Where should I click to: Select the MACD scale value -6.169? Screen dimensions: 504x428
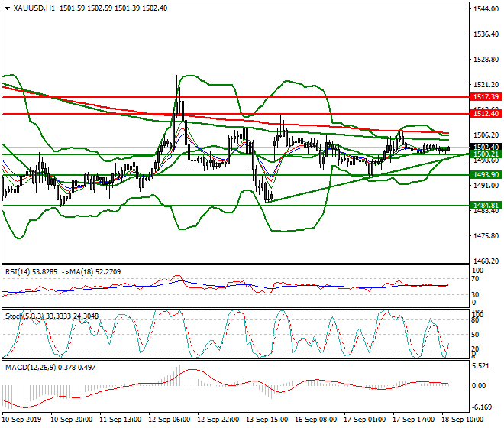(482, 407)
